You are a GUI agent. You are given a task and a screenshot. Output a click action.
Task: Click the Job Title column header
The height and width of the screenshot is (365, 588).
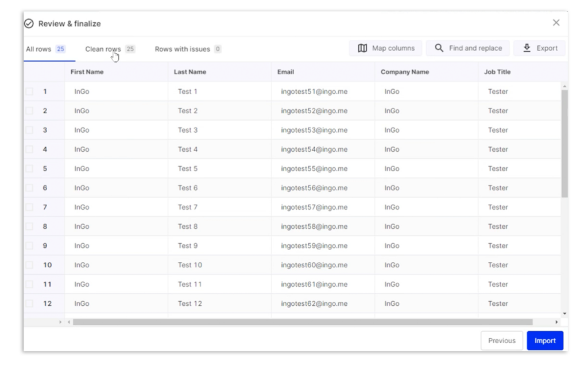(523, 72)
